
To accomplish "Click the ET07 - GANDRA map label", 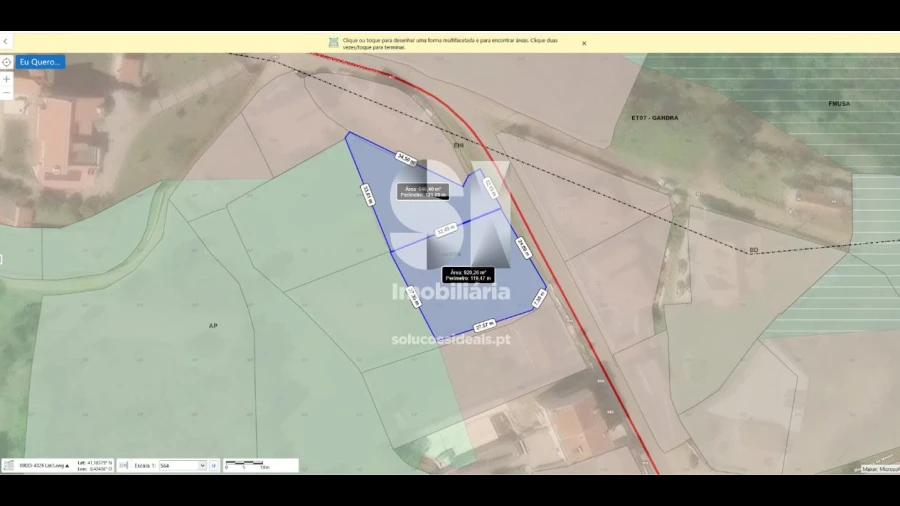I will coord(657,118).
